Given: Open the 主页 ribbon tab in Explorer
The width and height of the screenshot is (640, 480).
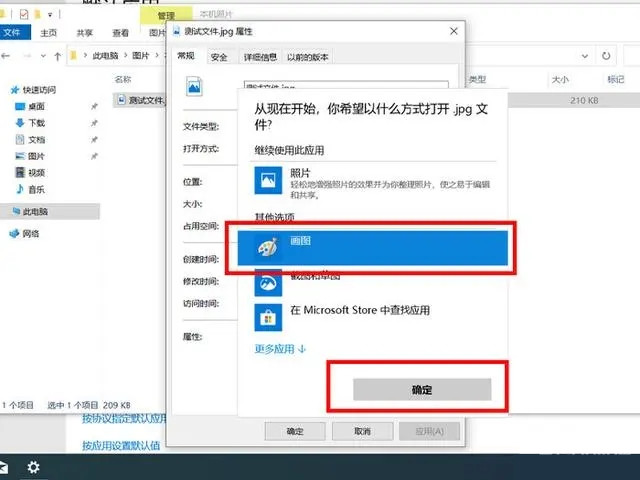Looking at the screenshot, I should click(48, 33).
